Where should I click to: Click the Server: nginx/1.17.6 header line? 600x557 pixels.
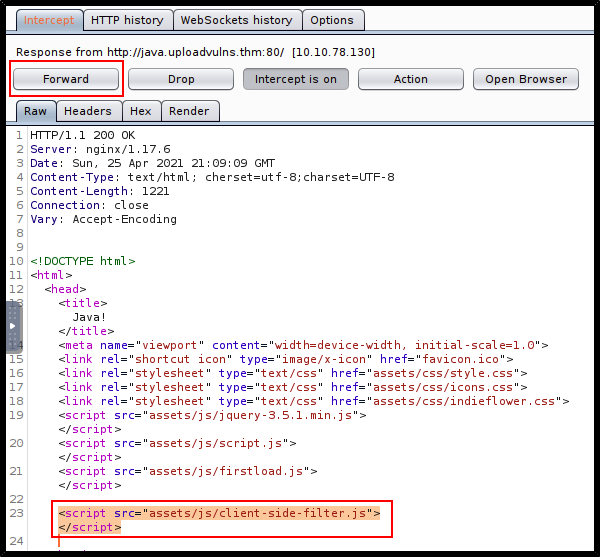click(100, 149)
